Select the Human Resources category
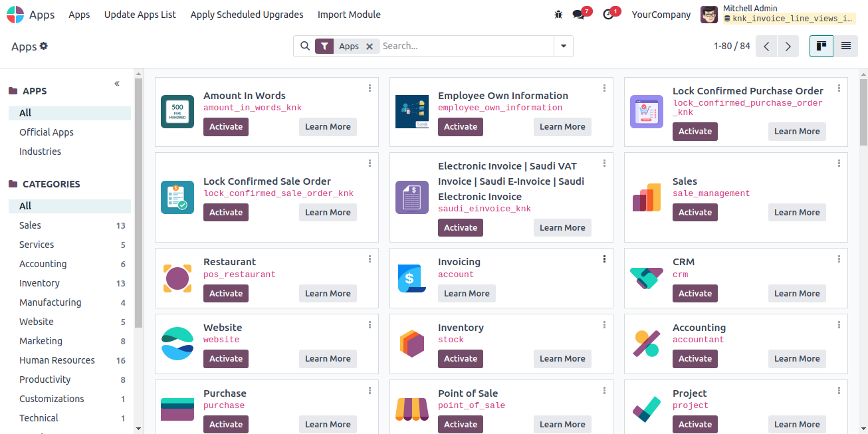 tap(70, 360)
